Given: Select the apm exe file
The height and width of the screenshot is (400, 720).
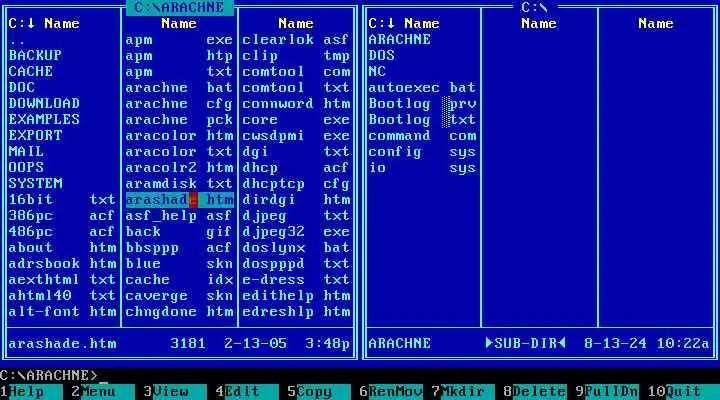Looking at the screenshot, I should 180,40.
